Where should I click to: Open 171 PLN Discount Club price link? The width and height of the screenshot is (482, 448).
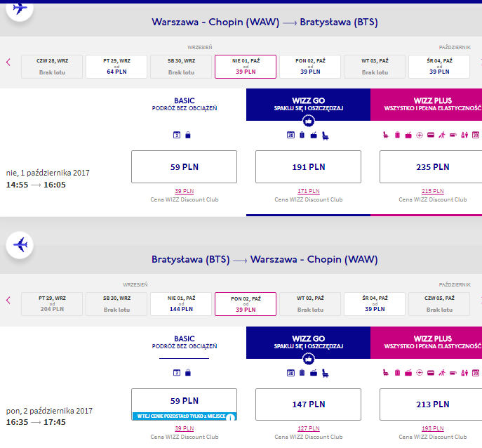point(309,191)
